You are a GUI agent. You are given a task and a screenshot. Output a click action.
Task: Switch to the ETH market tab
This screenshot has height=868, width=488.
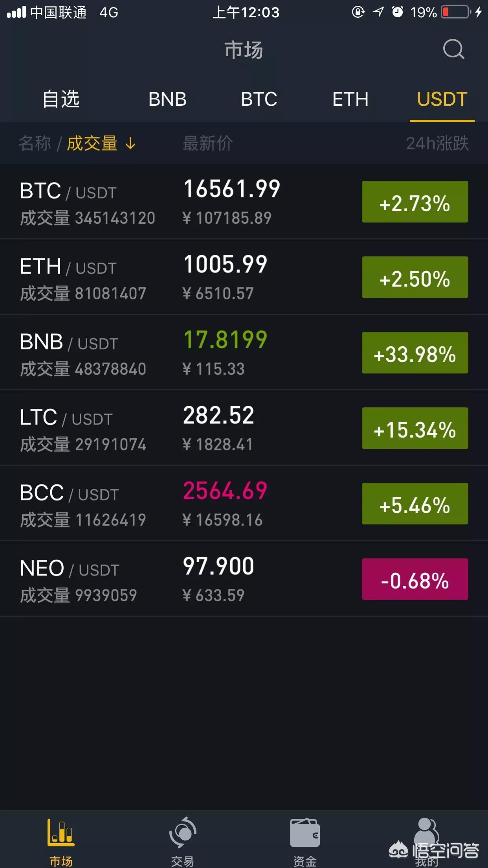(350, 99)
